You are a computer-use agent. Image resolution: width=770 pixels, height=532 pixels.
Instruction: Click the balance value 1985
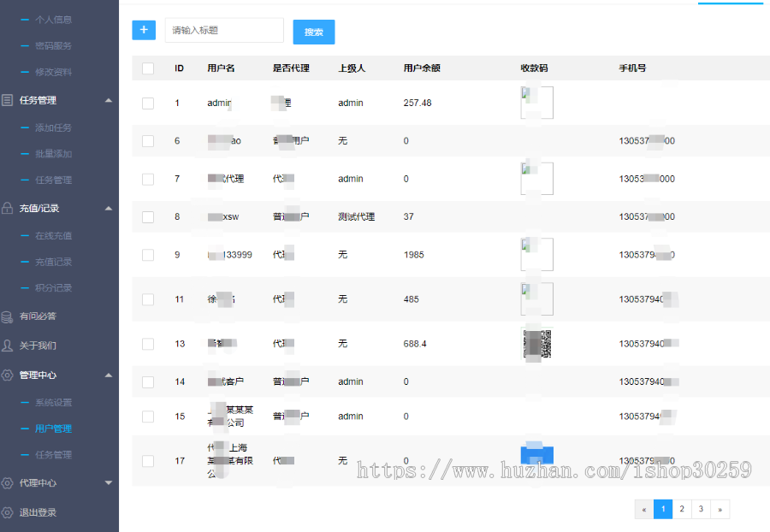[413, 255]
